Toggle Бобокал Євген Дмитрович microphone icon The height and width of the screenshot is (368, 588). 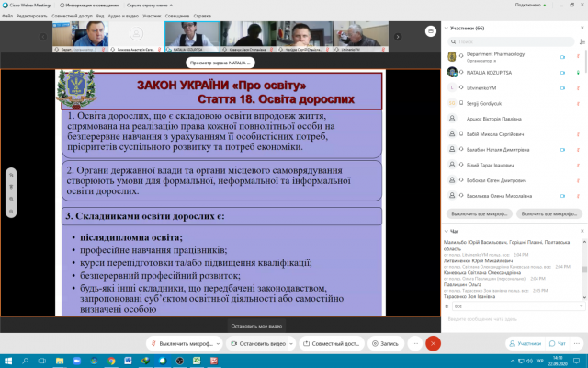[x=578, y=180]
